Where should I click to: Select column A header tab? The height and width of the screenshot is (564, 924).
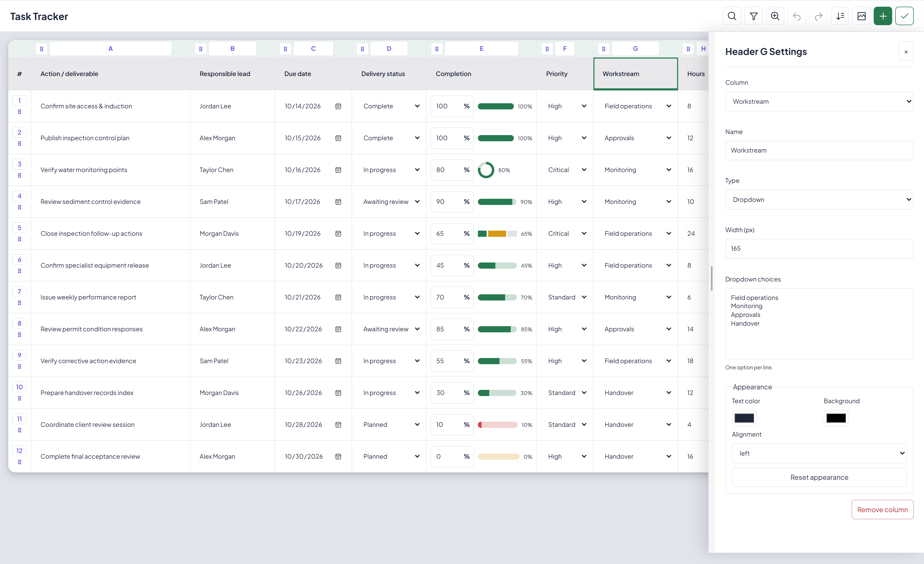click(x=111, y=49)
